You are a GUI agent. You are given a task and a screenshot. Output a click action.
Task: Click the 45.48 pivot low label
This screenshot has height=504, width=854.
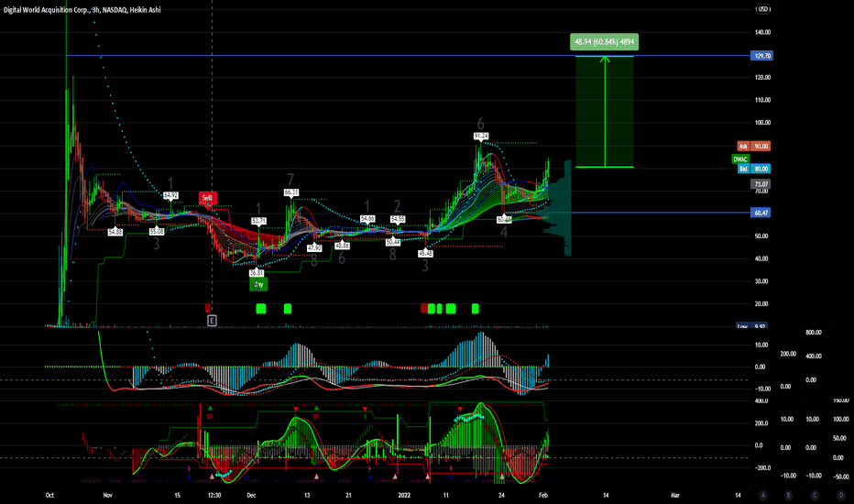tap(425, 253)
